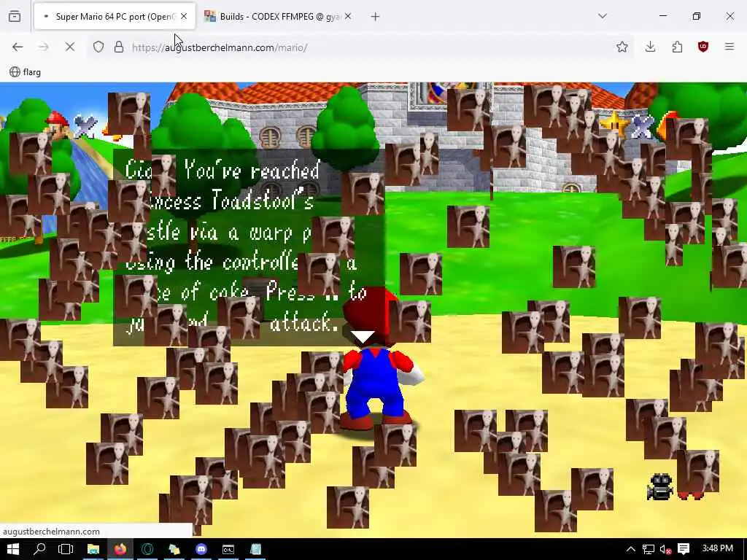
Task: Switch to the Builds - CODEX FFMPEG tab
Action: tap(279, 17)
